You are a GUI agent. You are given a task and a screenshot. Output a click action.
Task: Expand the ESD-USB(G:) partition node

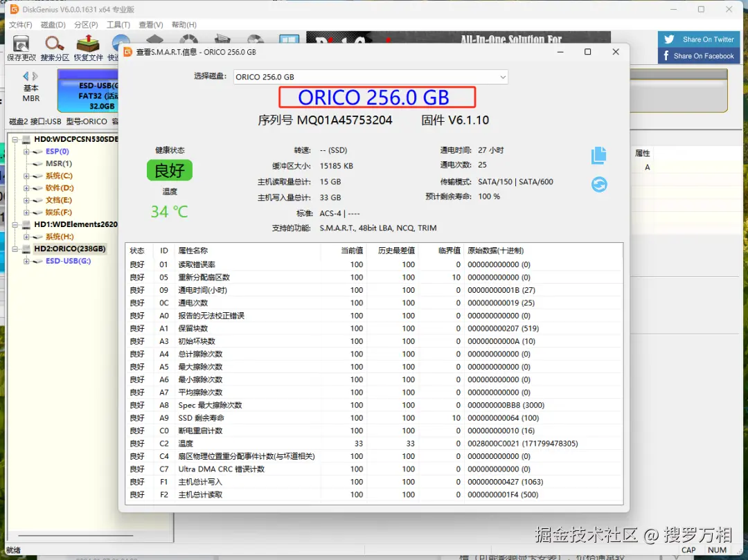(26, 261)
